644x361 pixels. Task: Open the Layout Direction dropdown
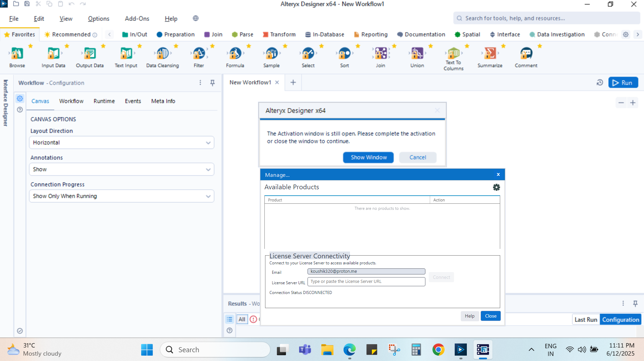(122, 142)
